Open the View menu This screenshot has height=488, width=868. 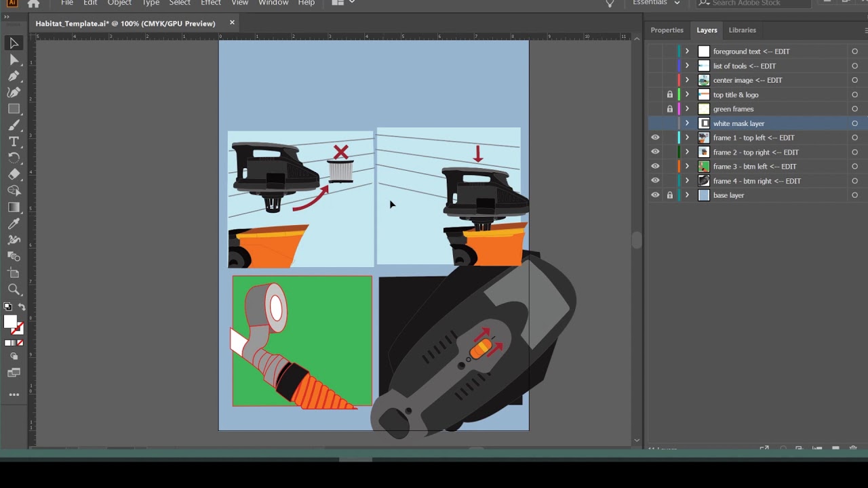click(239, 3)
